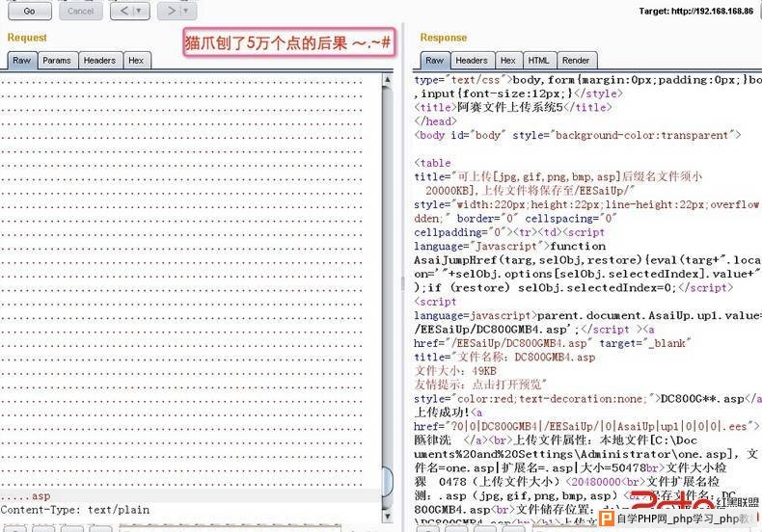This screenshot has width=762, height=532.
Task: Click the 'style="color:red;text-decoration:none;"' line
Action: [x=587, y=398]
